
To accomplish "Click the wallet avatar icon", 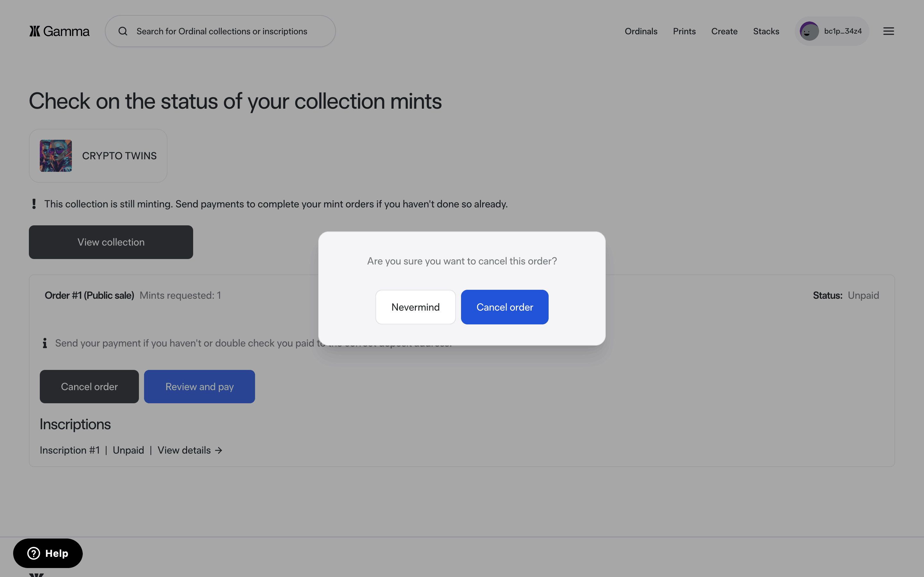I will (x=809, y=31).
